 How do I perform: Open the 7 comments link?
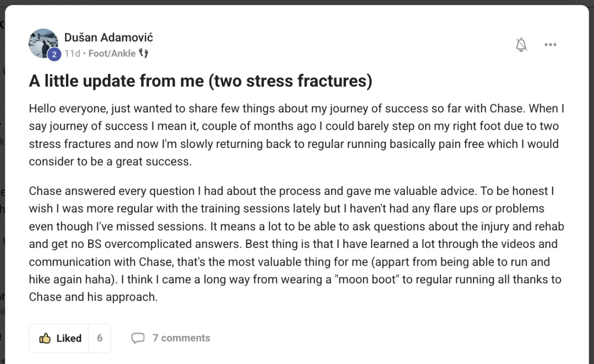point(181,338)
